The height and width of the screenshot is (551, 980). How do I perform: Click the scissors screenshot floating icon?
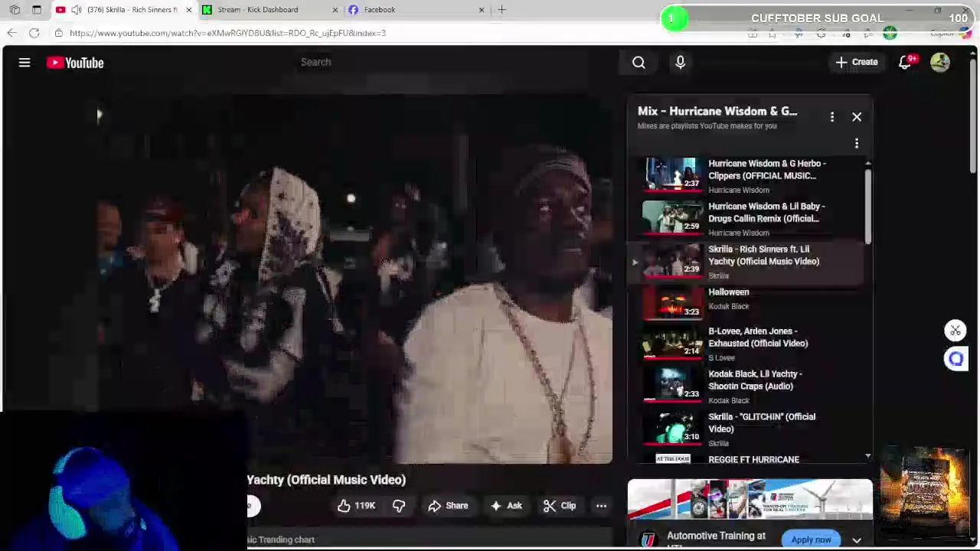(955, 331)
